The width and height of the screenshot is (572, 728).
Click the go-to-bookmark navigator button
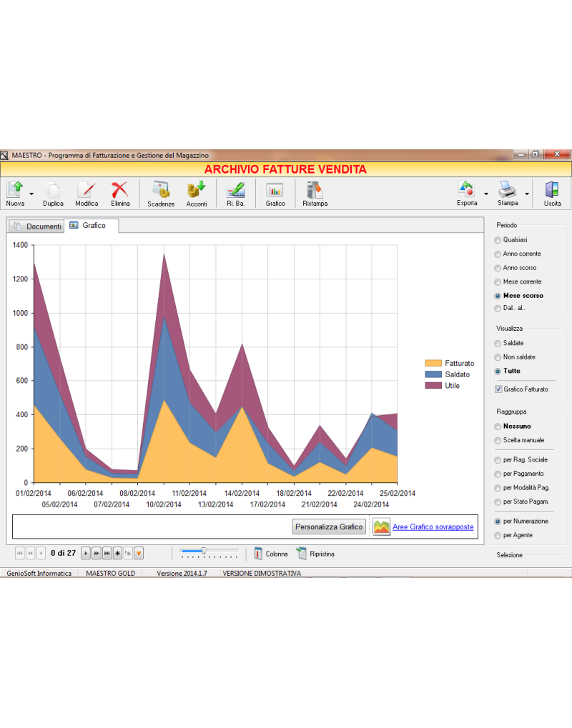click(x=128, y=553)
